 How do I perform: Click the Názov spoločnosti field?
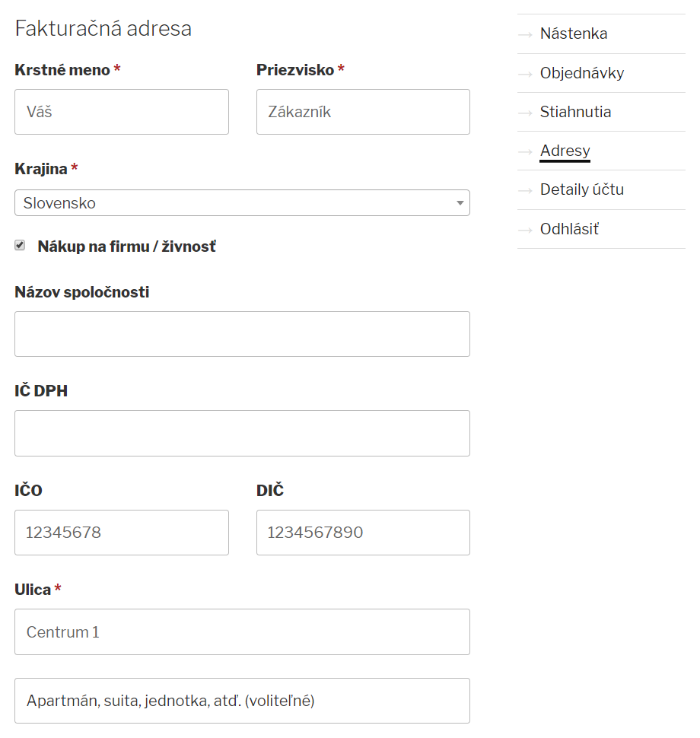click(x=242, y=334)
